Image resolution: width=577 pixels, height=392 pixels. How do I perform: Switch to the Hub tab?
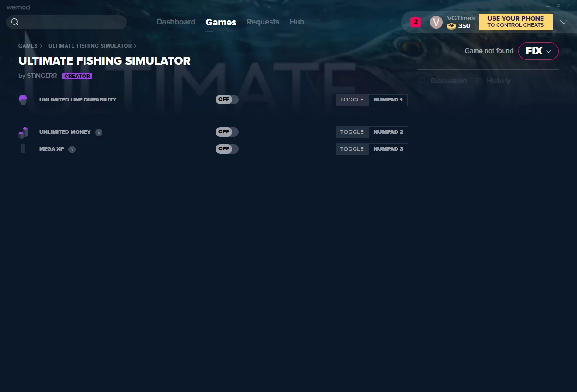pos(297,22)
